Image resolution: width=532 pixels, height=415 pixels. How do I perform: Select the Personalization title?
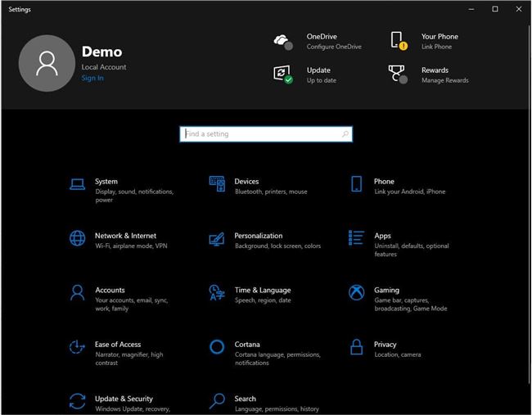point(258,236)
